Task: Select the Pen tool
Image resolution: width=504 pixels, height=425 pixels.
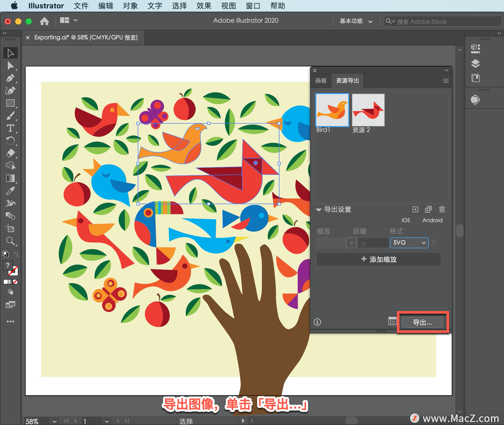Action: [x=10, y=78]
